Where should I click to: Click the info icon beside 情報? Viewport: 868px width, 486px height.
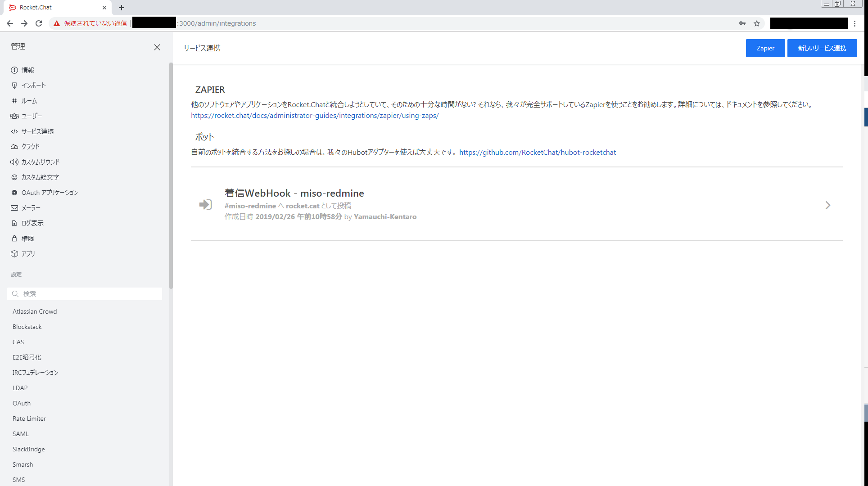tap(14, 70)
